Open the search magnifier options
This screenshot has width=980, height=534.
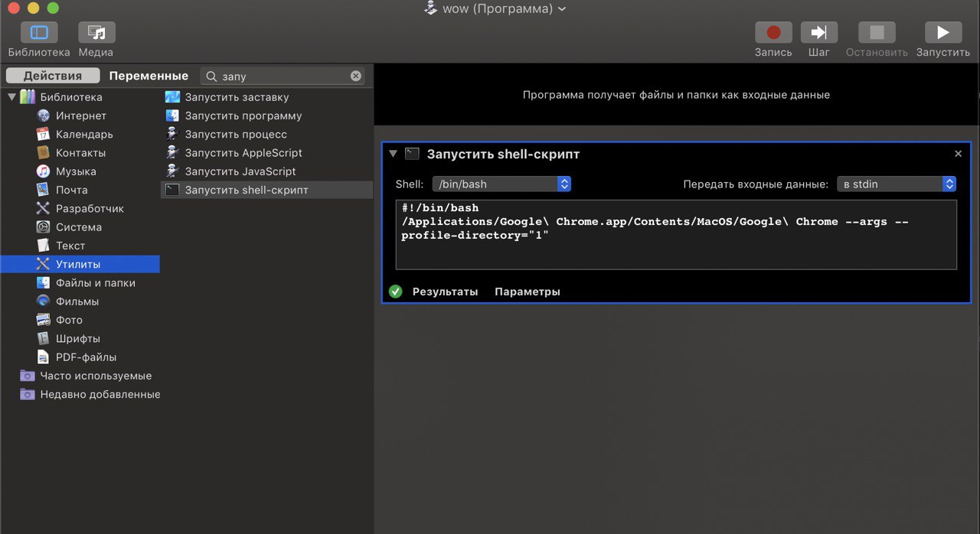[211, 76]
